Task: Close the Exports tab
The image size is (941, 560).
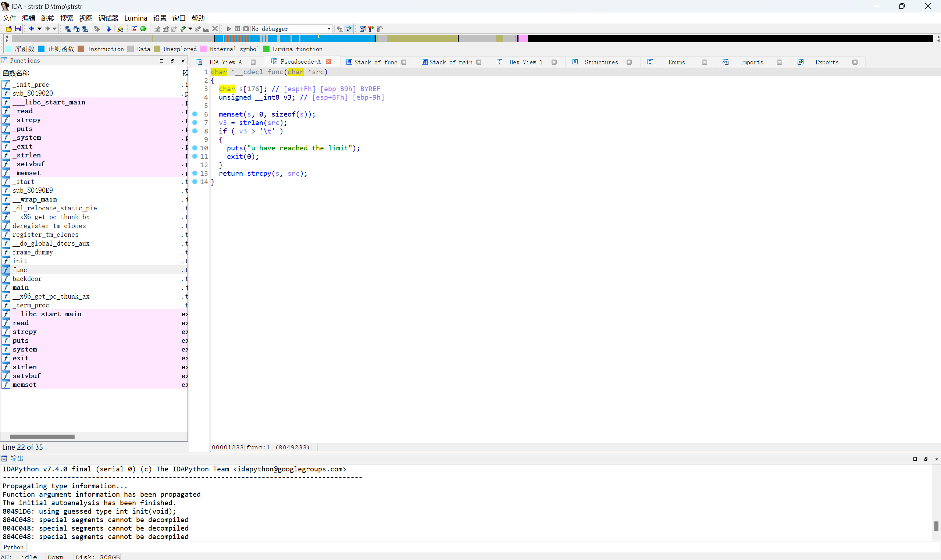Action: pyautogui.click(x=855, y=62)
